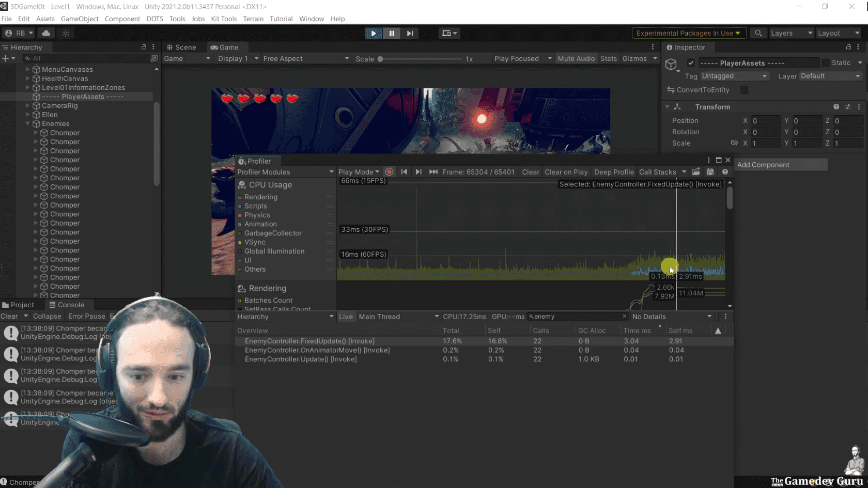Switch to the Scene tab
The image size is (868, 488).
[x=182, y=47]
